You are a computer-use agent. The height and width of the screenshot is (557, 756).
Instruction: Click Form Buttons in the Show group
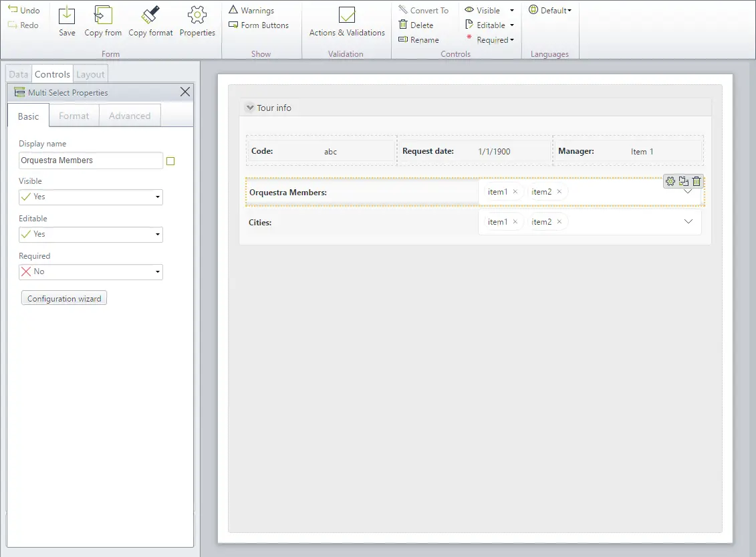coord(259,25)
